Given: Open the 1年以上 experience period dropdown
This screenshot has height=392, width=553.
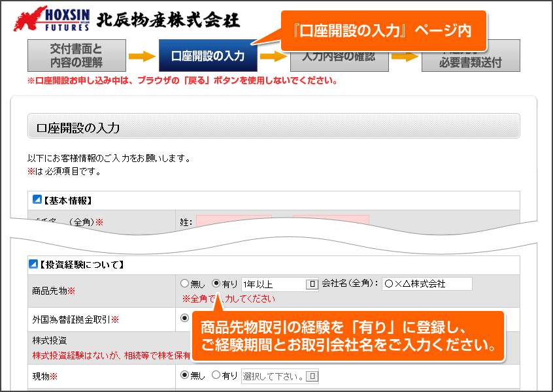Looking at the screenshot, I should coord(312,284).
